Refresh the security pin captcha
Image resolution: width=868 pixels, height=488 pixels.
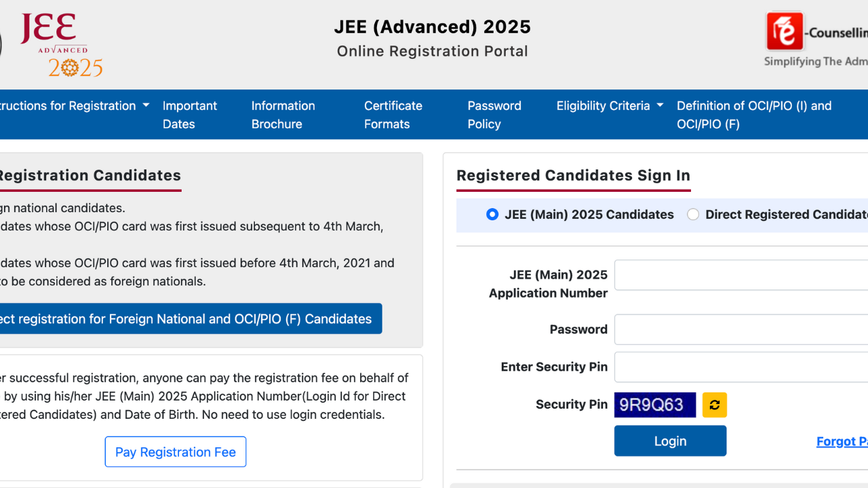714,405
